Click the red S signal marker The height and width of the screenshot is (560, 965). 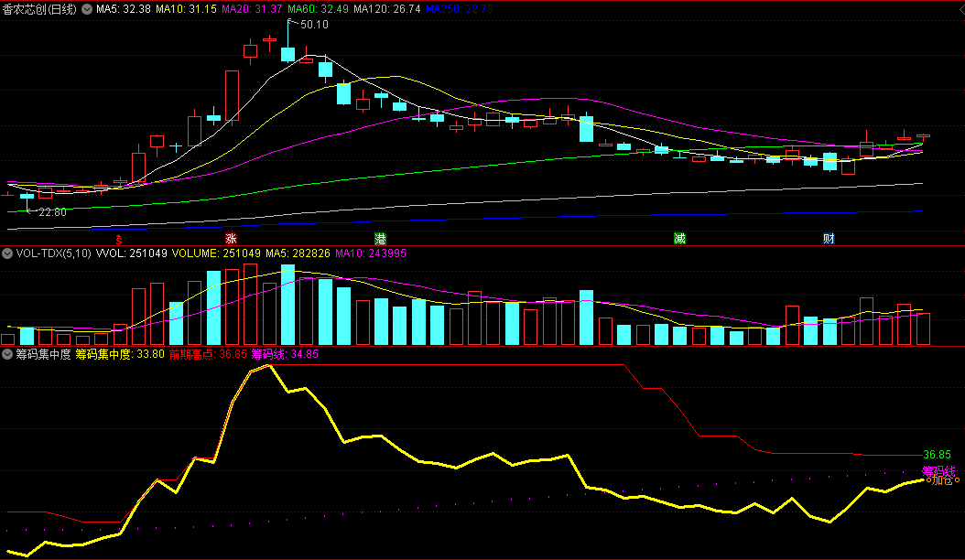119,240
